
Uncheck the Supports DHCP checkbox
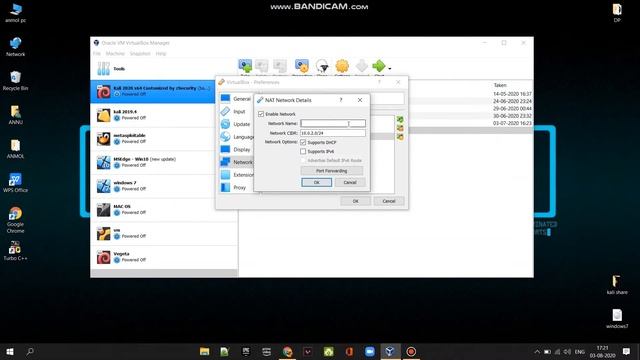[x=303, y=142]
